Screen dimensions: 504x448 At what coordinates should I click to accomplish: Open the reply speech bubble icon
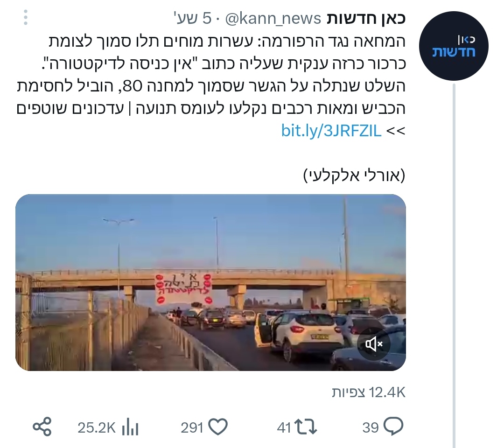click(x=393, y=427)
